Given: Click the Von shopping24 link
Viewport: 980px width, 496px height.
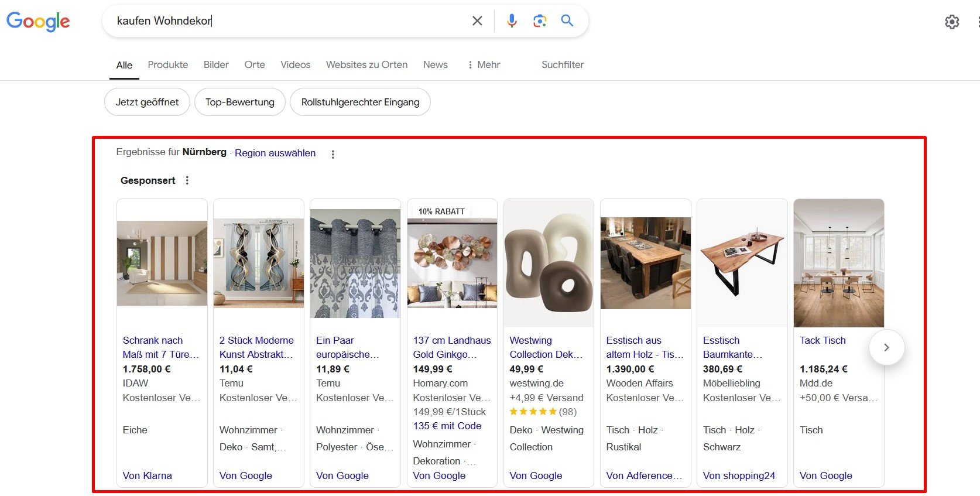Looking at the screenshot, I should pyautogui.click(x=739, y=476).
